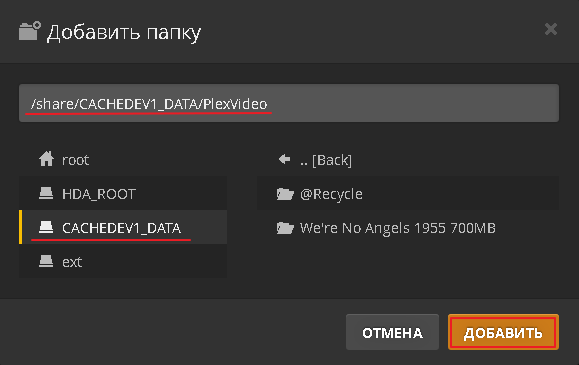
Task: Click the Добавить папку title text
Action: click(124, 32)
